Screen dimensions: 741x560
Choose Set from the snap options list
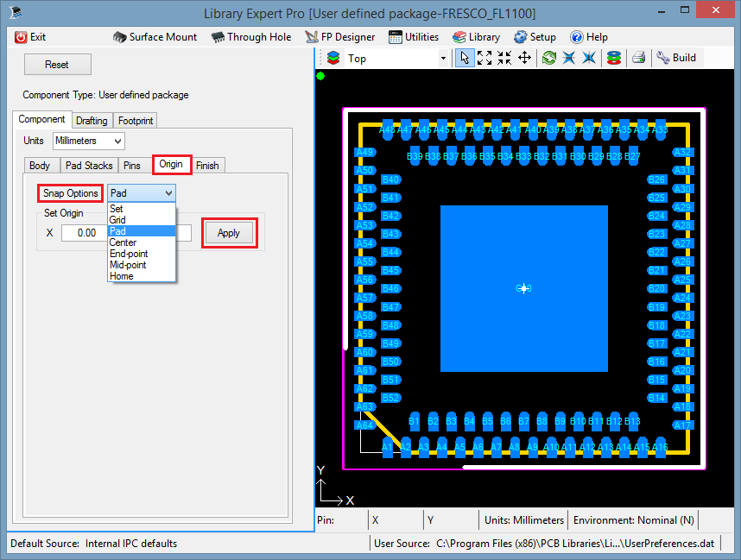(x=142, y=209)
